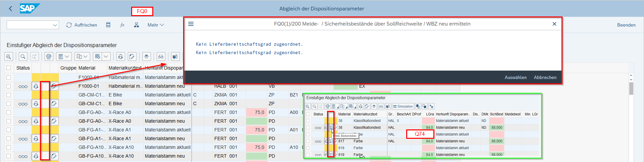Check the row box for E Bike Materialstamm aktuell
This screenshot has height=162, width=644.
pyautogui.click(x=9, y=95)
